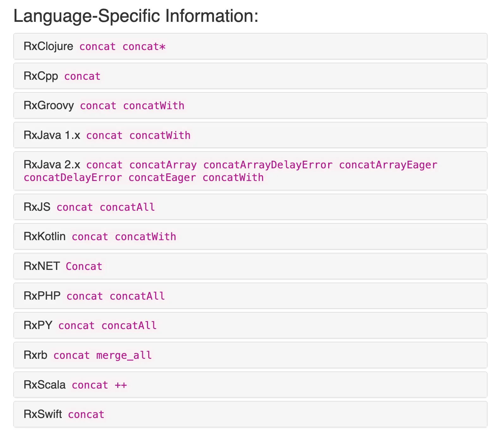Open concatAll in the RxJS row

pos(127,207)
